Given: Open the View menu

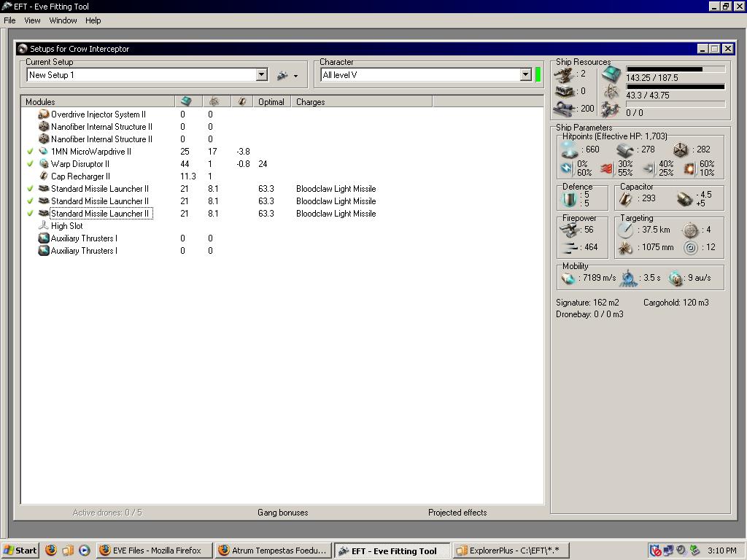Looking at the screenshot, I should tap(32, 20).
